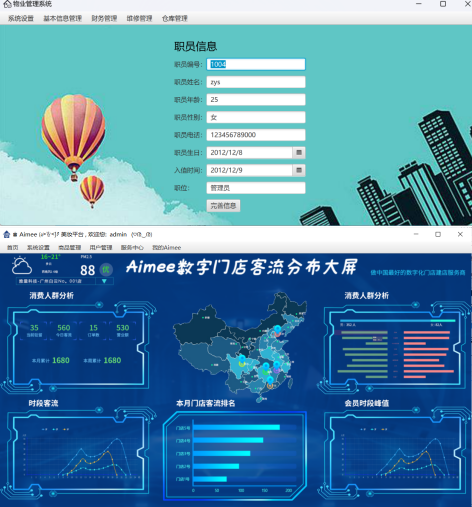Click the house icon in 物业管理系统 title bar
The height and width of the screenshot is (507, 472).
point(7,4)
